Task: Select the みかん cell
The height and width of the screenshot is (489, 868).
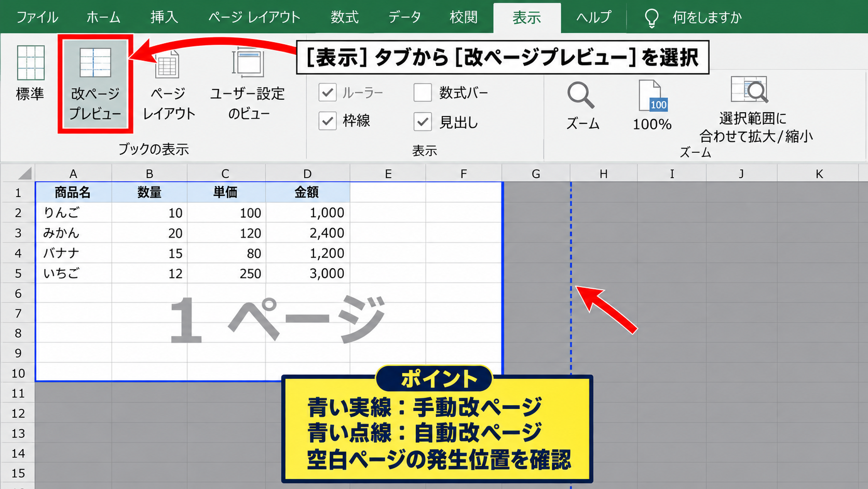Action: tap(73, 233)
